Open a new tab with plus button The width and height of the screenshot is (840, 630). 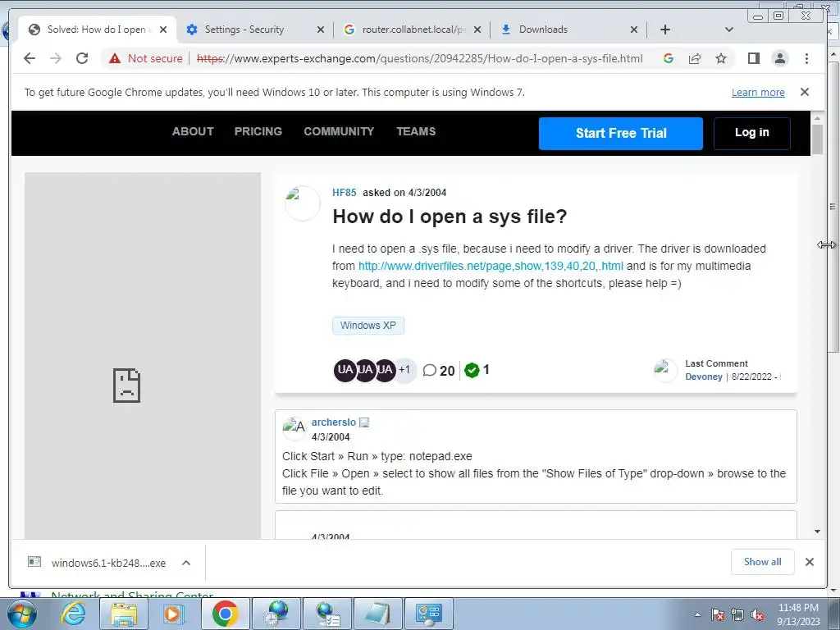coord(664,30)
